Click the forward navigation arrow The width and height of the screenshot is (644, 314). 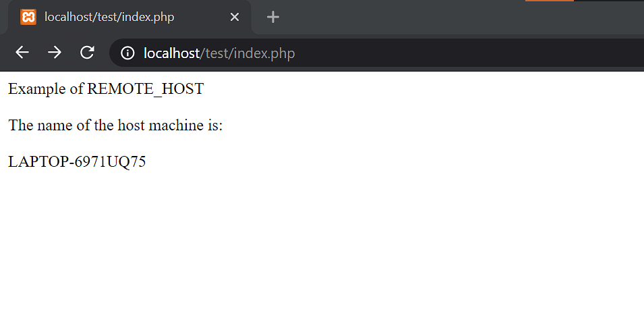tap(54, 53)
